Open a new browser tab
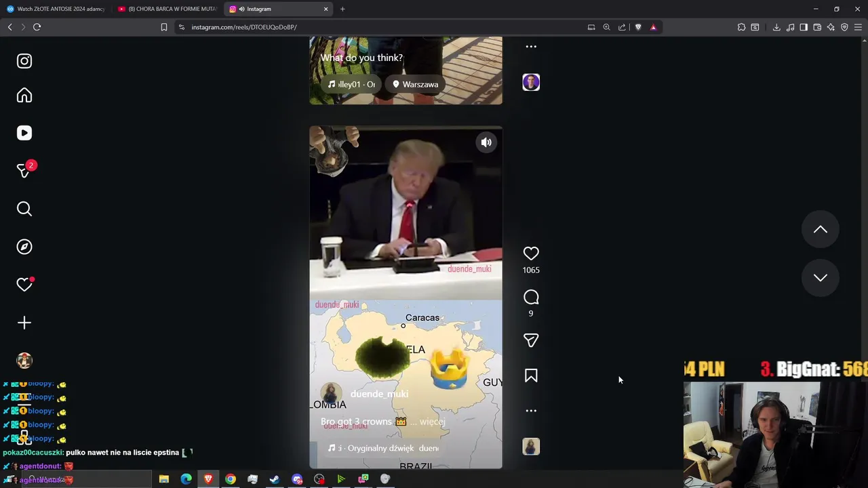Viewport: 868px width, 488px height. (342, 9)
